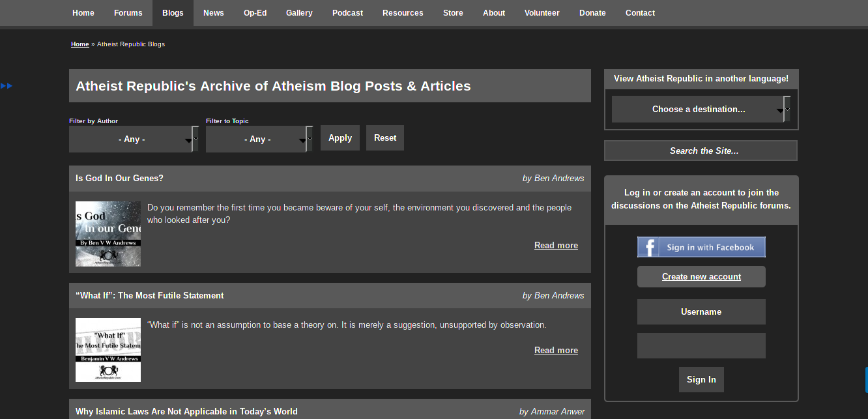Viewport: 868px width, 419px height.
Task: Click the Search the Site field
Action: (x=701, y=151)
